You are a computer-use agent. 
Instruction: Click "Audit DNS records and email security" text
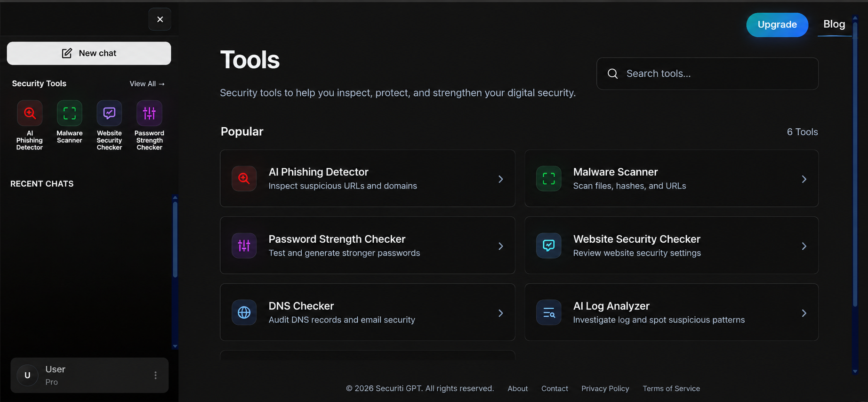(342, 320)
